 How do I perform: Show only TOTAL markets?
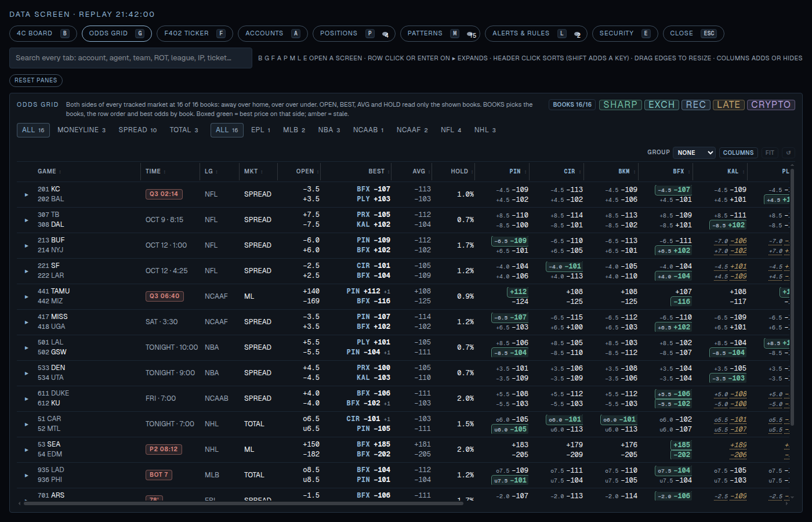[x=184, y=130]
